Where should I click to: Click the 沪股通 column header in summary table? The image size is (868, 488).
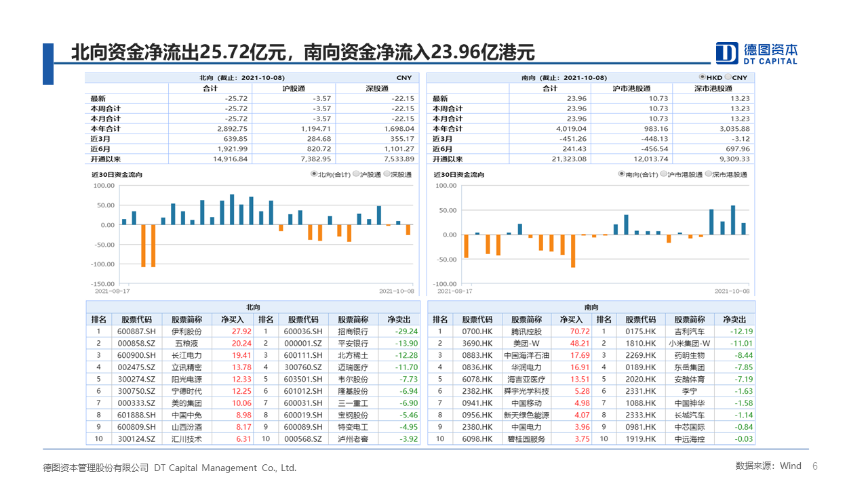pyautogui.click(x=294, y=88)
